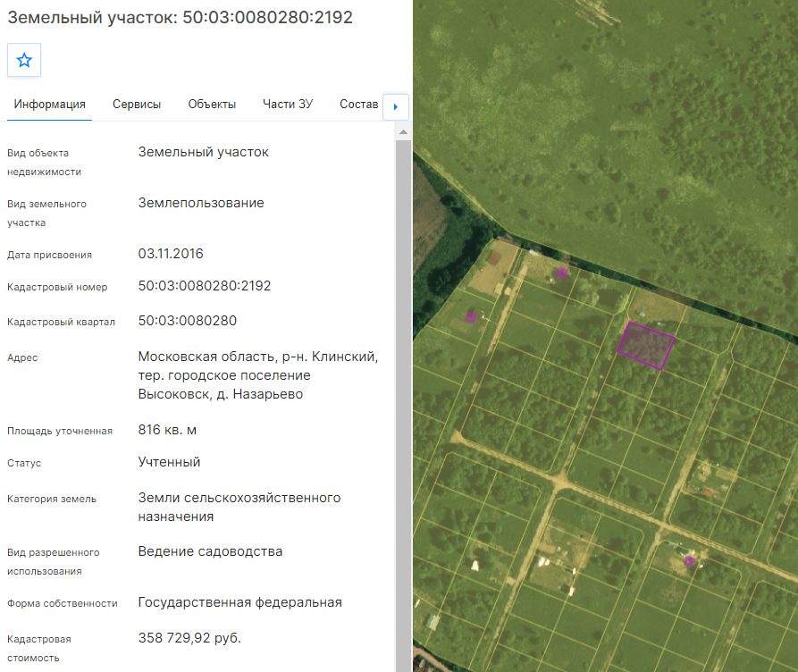Click the value Государственная федеральная
Image resolution: width=798 pixels, height=672 pixels.
(x=239, y=602)
